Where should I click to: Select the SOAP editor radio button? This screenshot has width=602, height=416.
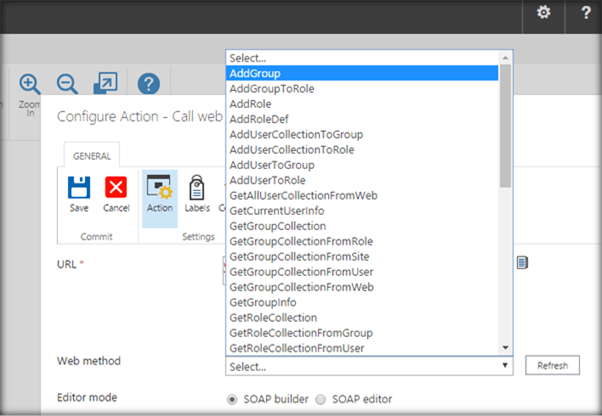[321, 399]
